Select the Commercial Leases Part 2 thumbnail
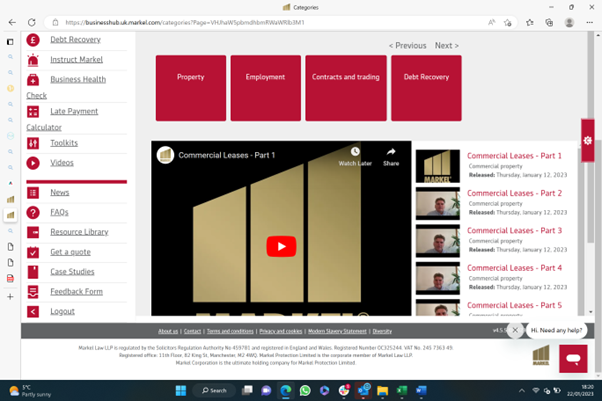Viewport: 602px width, 401px height. click(x=438, y=203)
